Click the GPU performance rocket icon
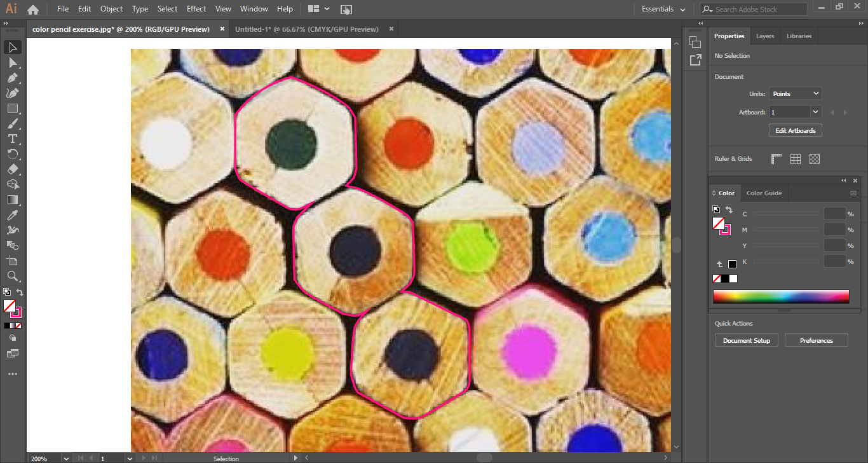Image resolution: width=868 pixels, height=463 pixels. pyautogui.click(x=346, y=10)
